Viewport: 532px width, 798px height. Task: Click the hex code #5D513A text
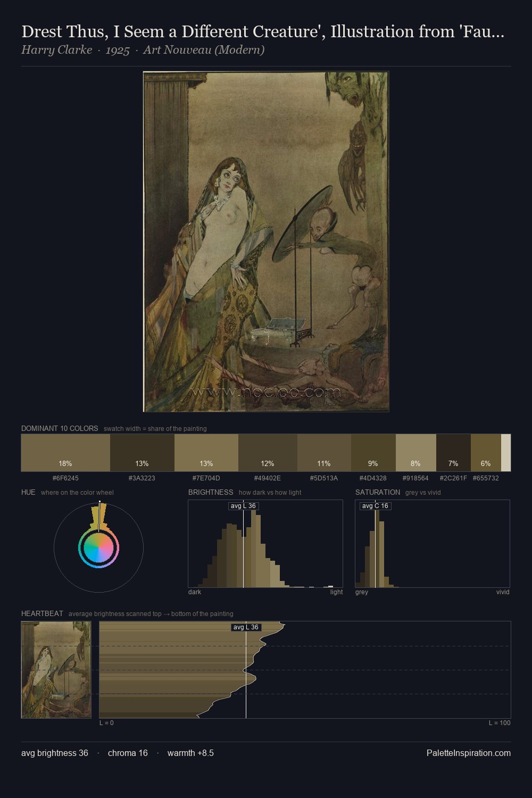tap(324, 478)
